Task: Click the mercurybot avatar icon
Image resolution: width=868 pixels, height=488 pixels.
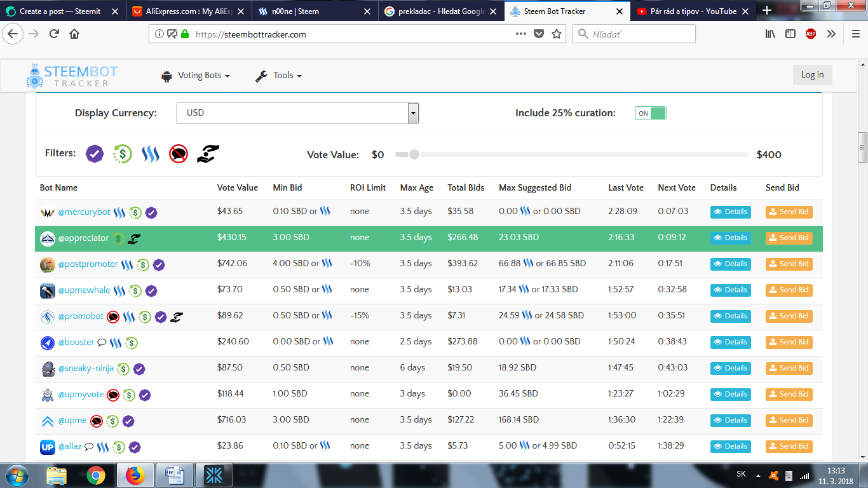Action: point(47,212)
